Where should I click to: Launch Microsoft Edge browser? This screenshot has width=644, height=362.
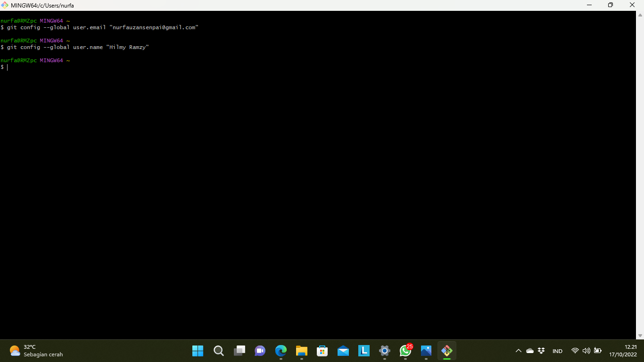click(x=281, y=351)
